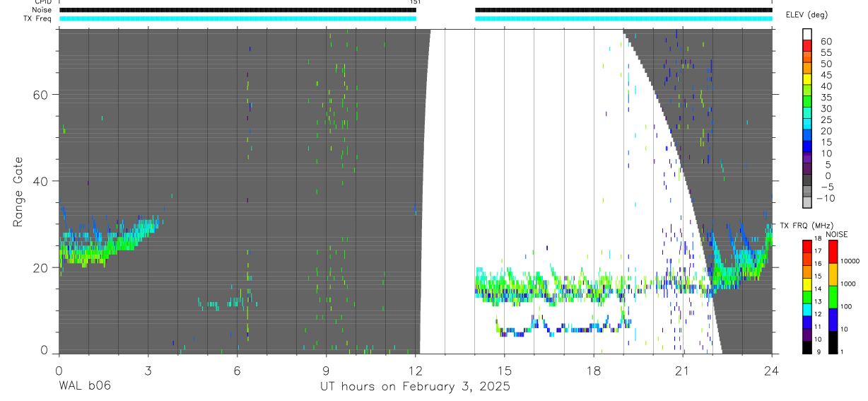Click the 'CPID' row label
Image resolution: width=868 pixels, height=401 pixels.
click(x=42, y=2)
